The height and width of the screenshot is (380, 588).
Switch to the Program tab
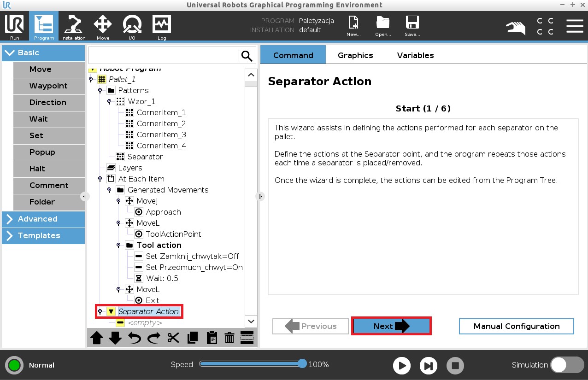pos(44,26)
